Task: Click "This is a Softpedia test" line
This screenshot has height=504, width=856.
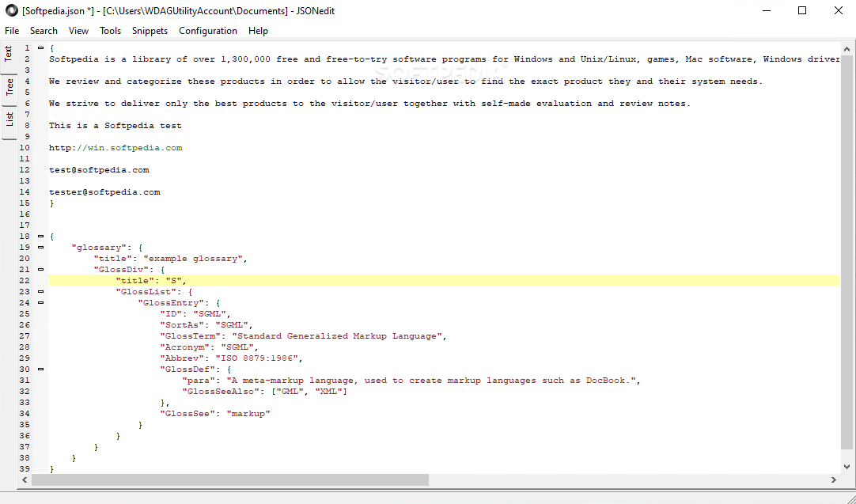Action: coord(116,126)
